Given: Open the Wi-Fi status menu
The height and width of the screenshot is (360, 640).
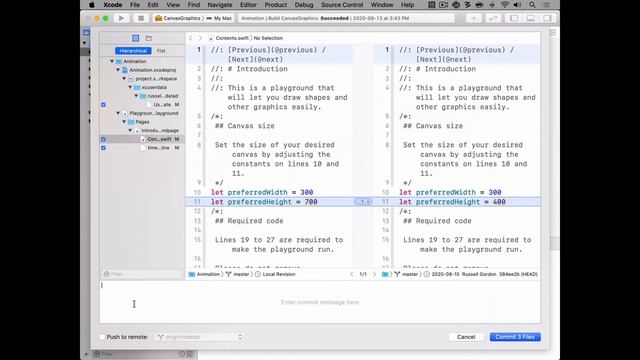Looking at the screenshot, I should pyautogui.click(x=505, y=5).
